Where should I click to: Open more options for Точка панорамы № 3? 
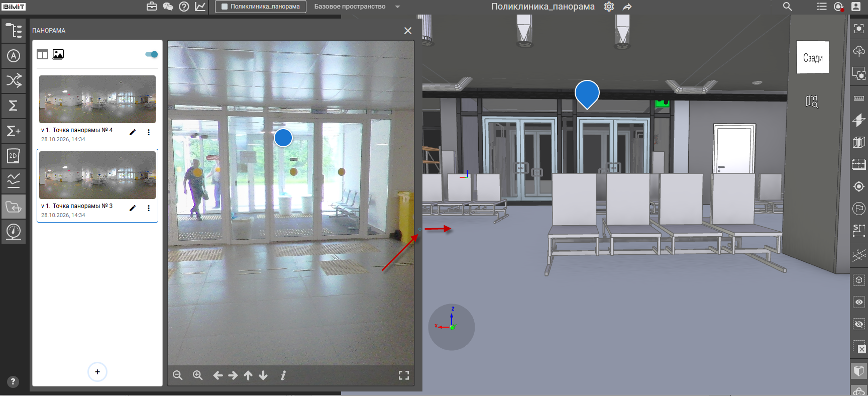149,208
